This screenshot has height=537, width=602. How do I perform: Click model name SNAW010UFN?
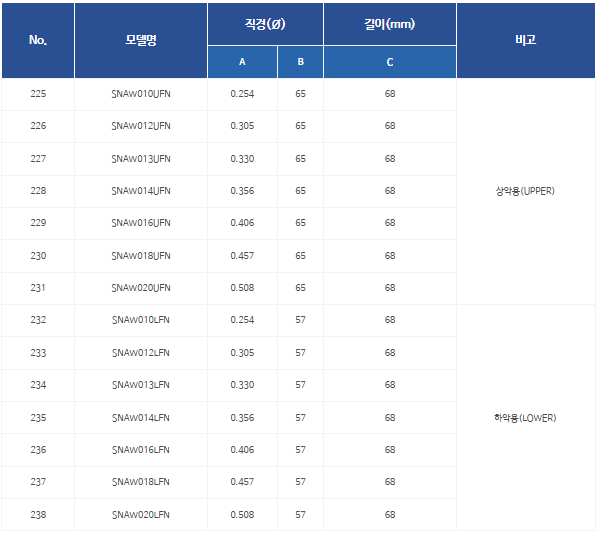click(141, 94)
